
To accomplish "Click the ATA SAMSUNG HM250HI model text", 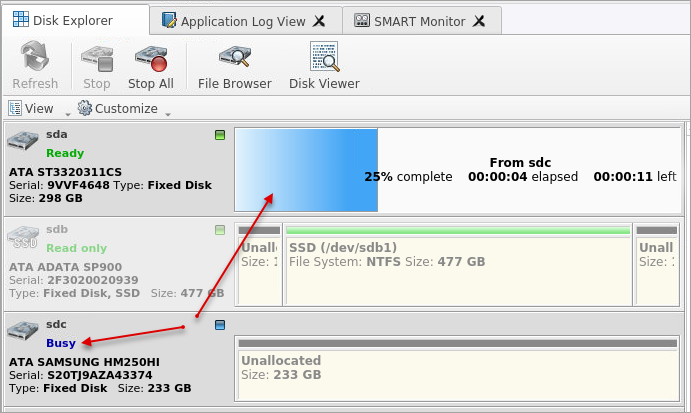I will tap(84, 362).
